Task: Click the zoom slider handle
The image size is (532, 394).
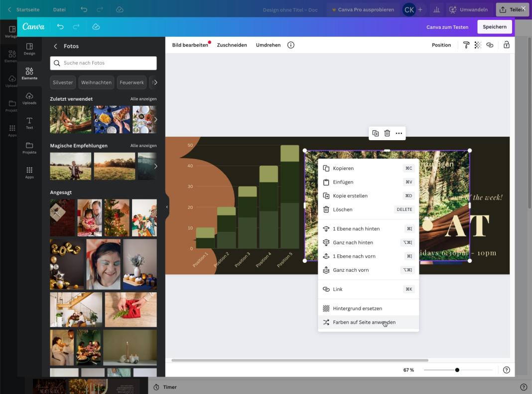Action: pyautogui.click(x=457, y=370)
